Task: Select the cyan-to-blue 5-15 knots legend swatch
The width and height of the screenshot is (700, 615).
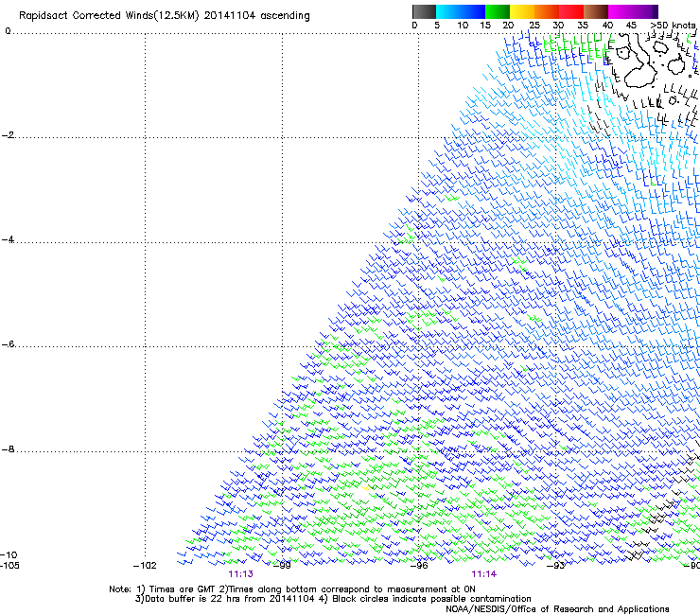Action: tap(461, 11)
